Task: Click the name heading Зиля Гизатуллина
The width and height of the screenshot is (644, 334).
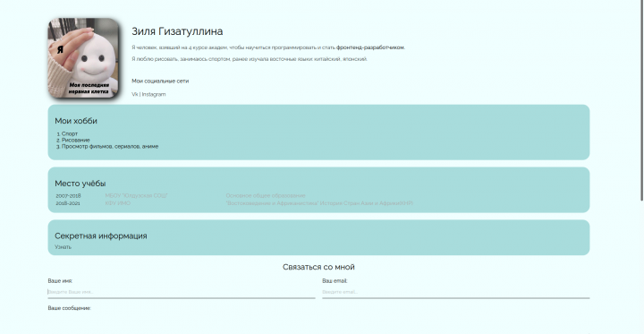Action: 177,31
